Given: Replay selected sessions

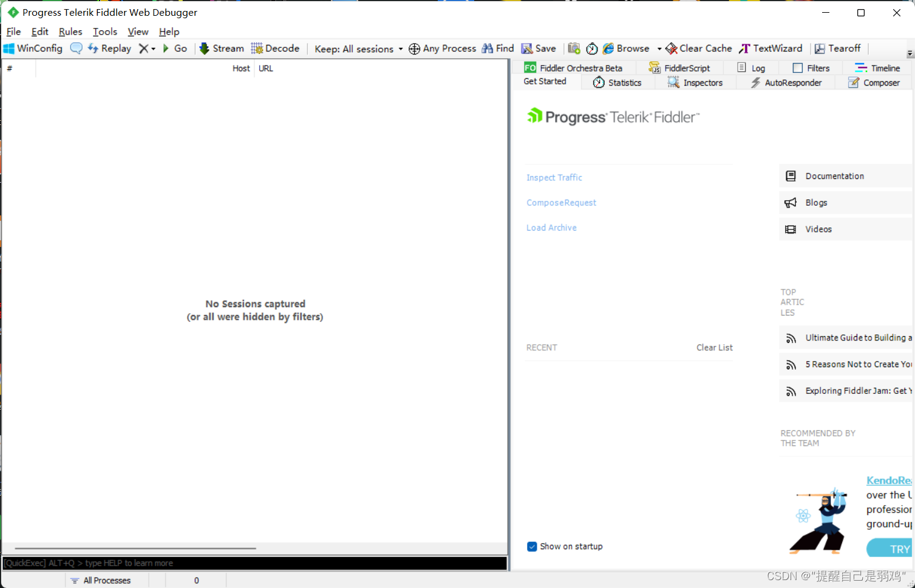Looking at the screenshot, I should (109, 49).
